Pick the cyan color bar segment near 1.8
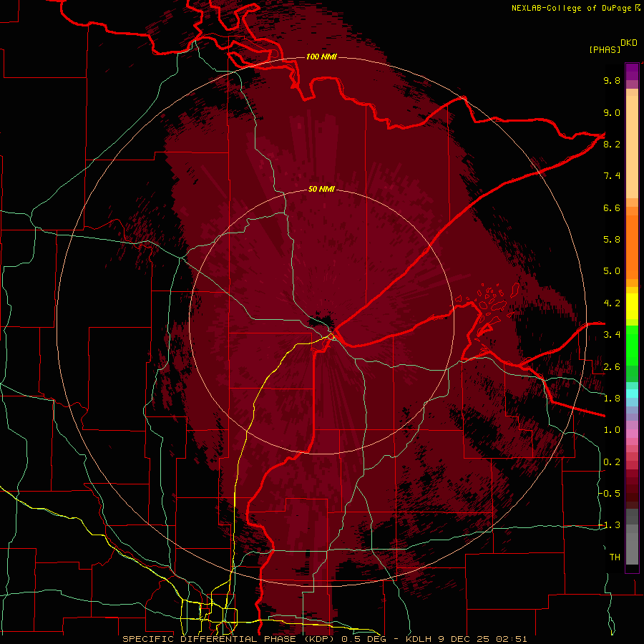 pyautogui.click(x=632, y=394)
